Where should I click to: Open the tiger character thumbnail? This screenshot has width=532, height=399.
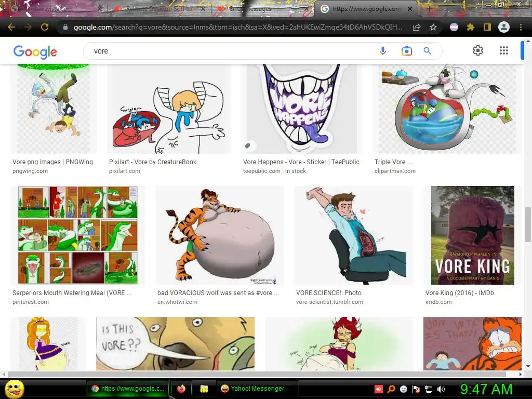pyautogui.click(x=220, y=235)
